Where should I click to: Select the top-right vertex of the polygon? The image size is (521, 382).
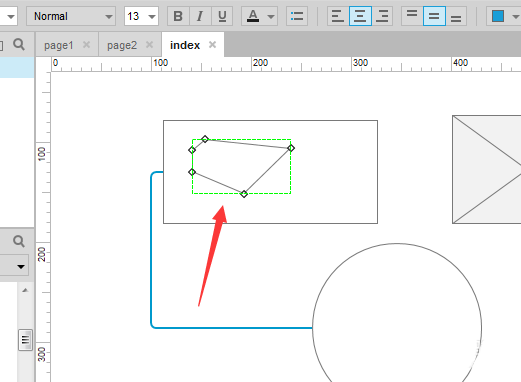pos(291,148)
